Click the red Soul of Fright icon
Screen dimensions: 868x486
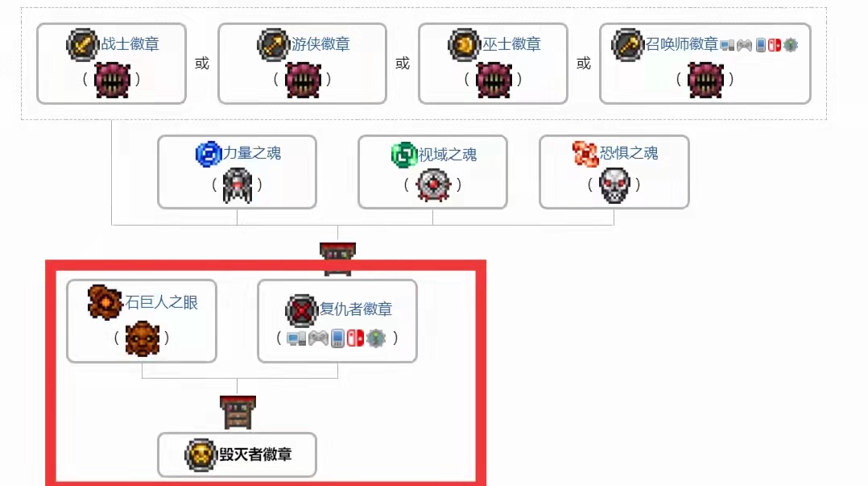pyautogui.click(x=585, y=153)
